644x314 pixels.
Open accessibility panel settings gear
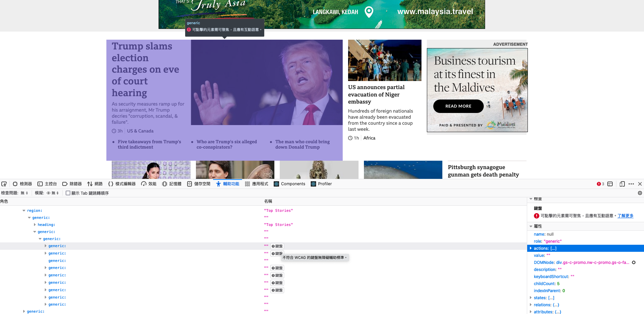(x=640, y=193)
